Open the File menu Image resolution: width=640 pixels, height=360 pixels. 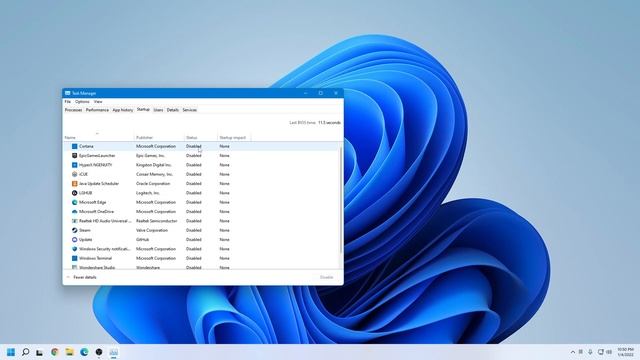coord(68,102)
